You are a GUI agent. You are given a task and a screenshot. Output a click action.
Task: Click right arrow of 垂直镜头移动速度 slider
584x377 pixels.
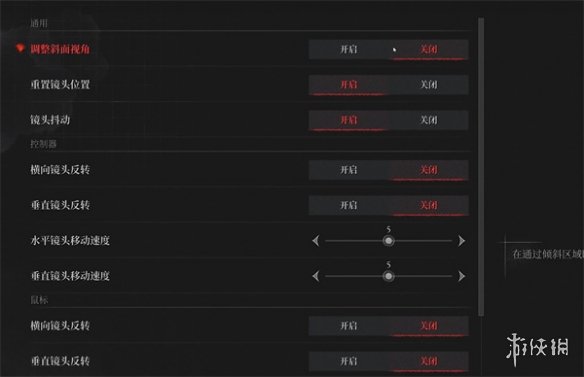pyautogui.click(x=461, y=276)
